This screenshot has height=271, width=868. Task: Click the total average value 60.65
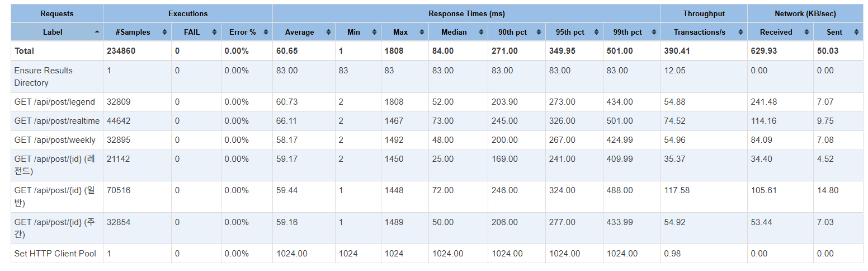(287, 51)
